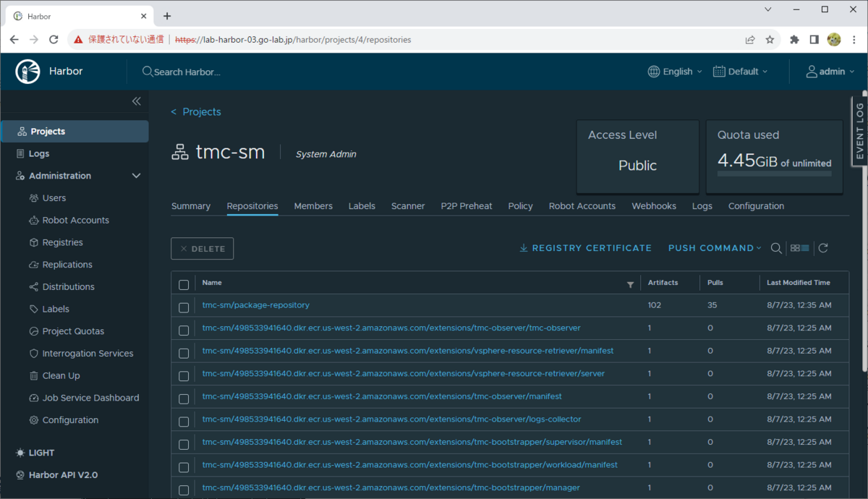Click the Project Quotas gauge icon
The image size is (868, 499).
[34, 331]
